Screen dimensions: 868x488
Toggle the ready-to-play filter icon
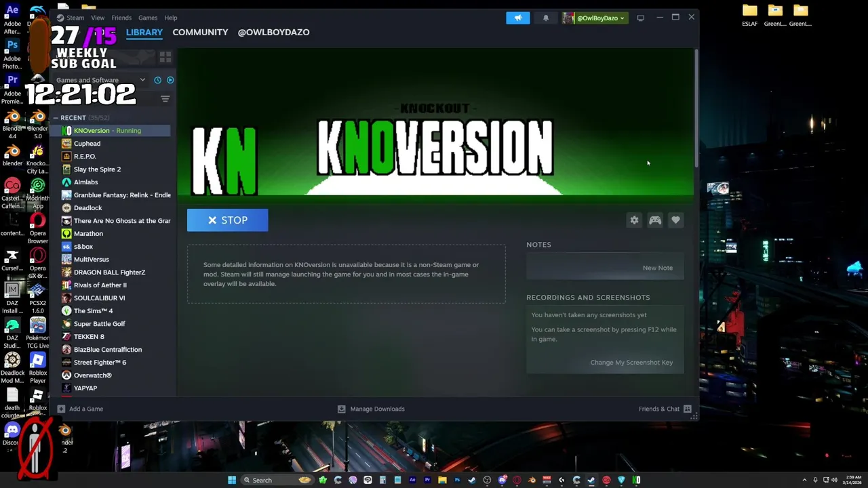point(170,80)
